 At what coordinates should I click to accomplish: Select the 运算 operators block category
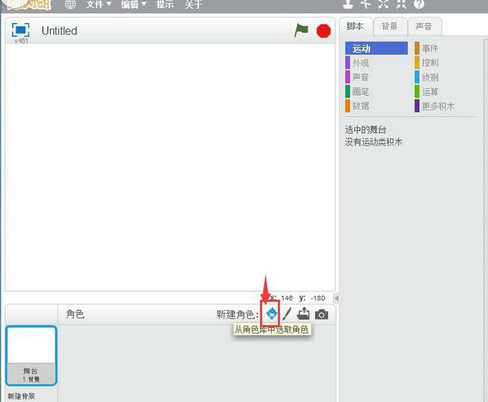point(427,91)
